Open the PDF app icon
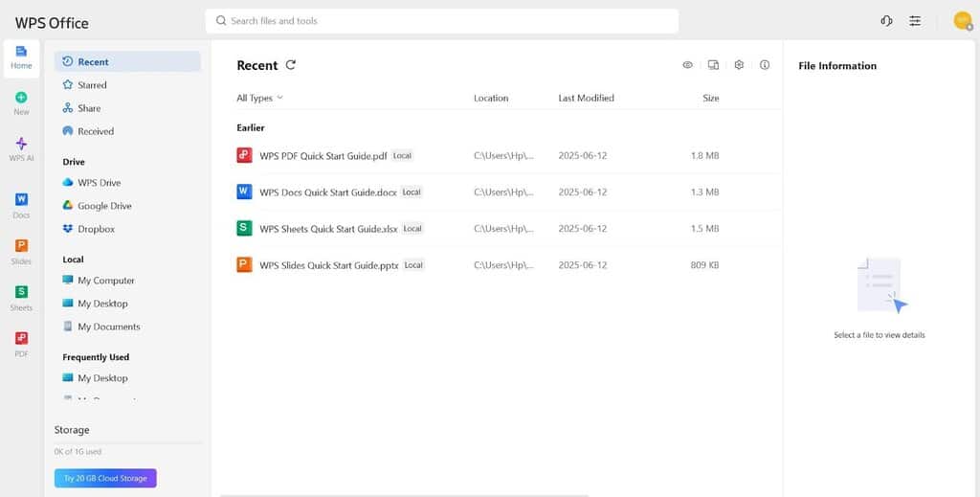The height and width of the screenshot is (497, 980). coord(21,345)
